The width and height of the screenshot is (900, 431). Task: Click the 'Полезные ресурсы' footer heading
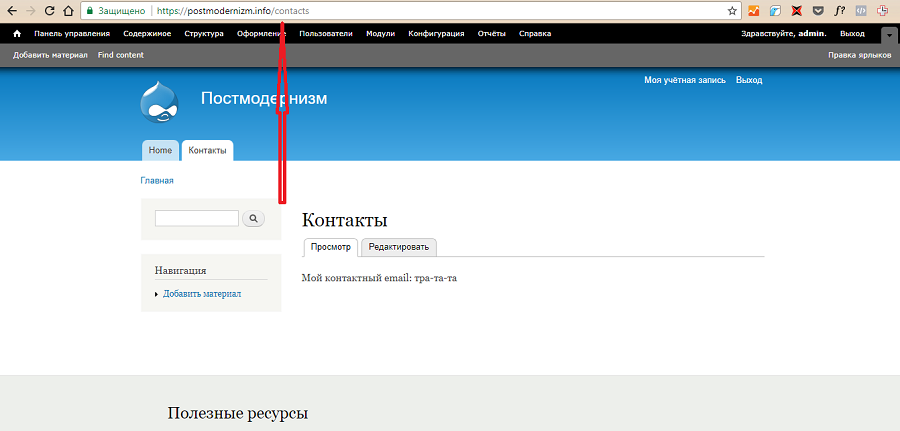pyautogui.click(x=238, y=413)
